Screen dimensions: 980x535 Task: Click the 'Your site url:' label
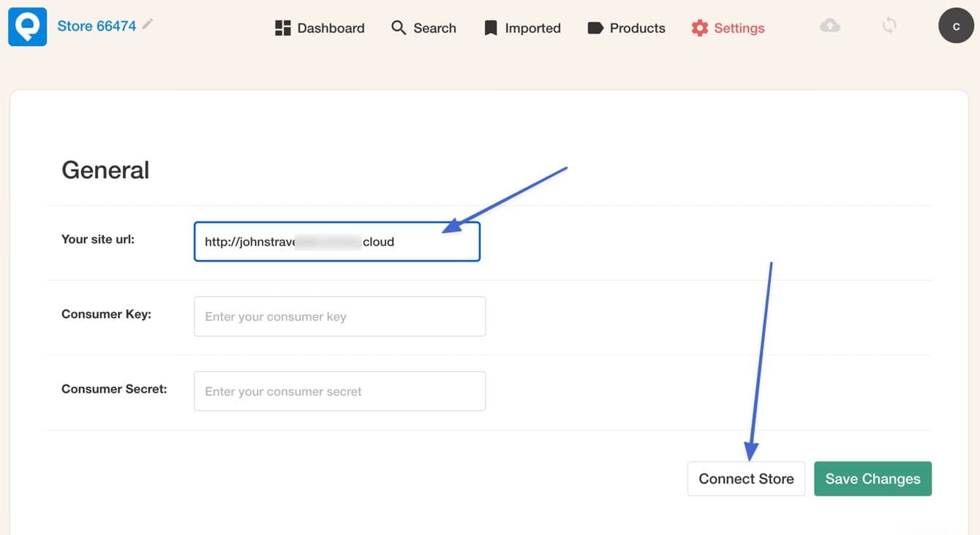[98, 239]
